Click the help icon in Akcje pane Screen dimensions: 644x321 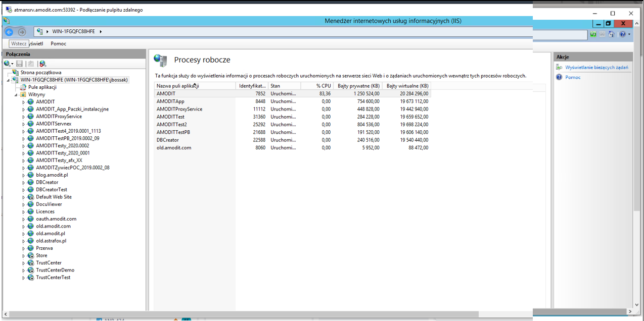(559, 77)
